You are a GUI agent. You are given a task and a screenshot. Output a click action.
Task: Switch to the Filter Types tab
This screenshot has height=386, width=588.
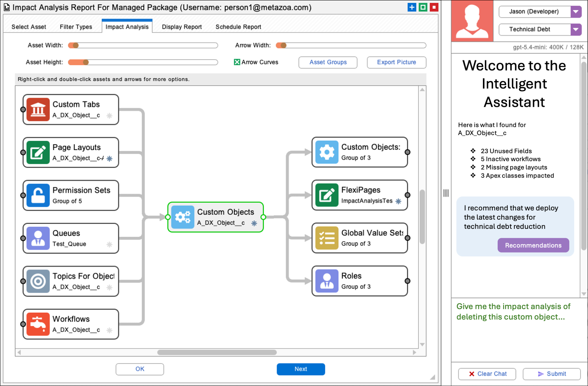(76, 27)
